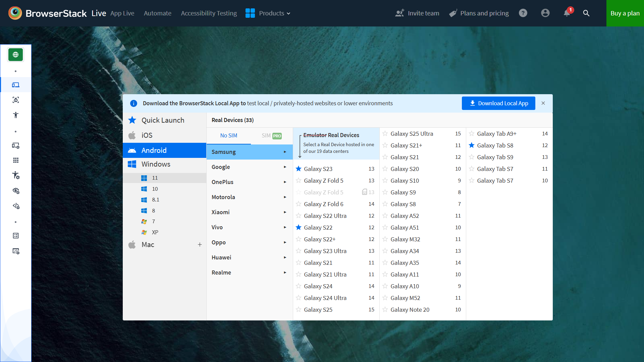Expand the Google brand submenu arrow
The width and height of the screenshot is (644, 362).
pos(285,167)
